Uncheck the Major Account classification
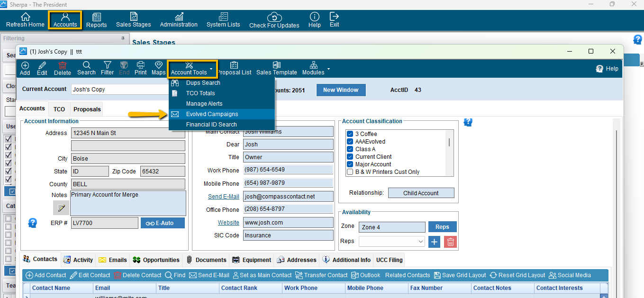This screenshot has height=298, width=644. tap(350, 164)
